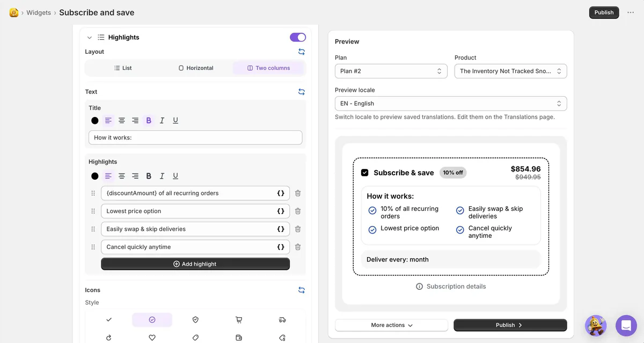Select wallet icon style
644x343 pixels.
click(239, 338)
